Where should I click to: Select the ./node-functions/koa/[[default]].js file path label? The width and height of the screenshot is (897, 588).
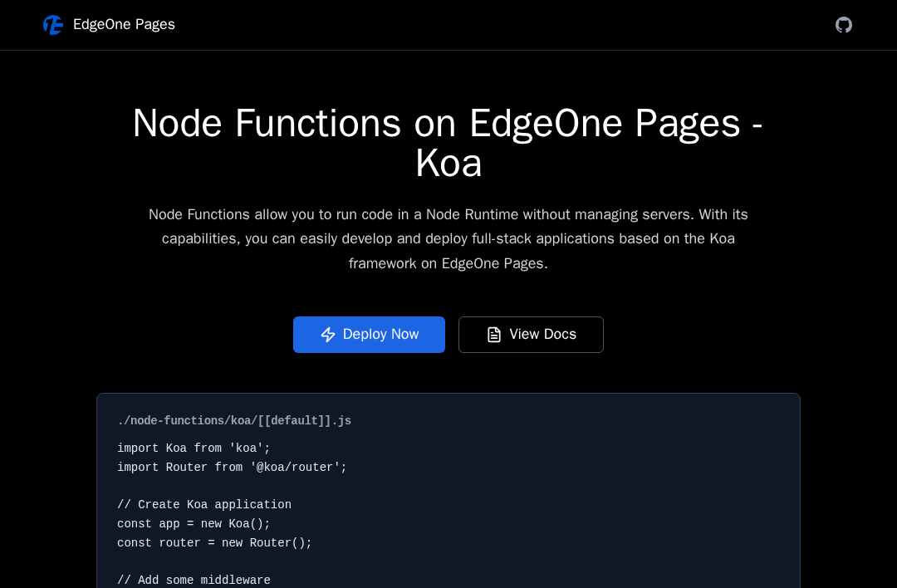coord(234,420)
